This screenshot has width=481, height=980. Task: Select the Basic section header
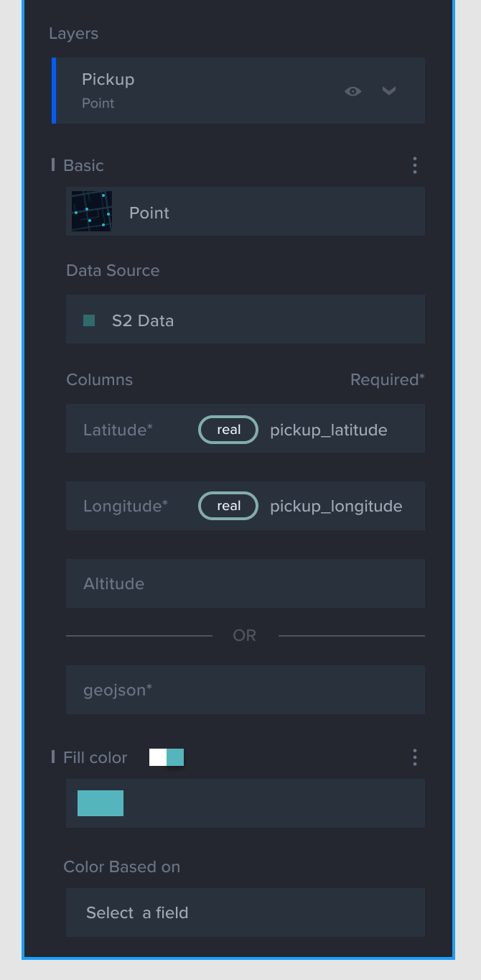(83, 165)
